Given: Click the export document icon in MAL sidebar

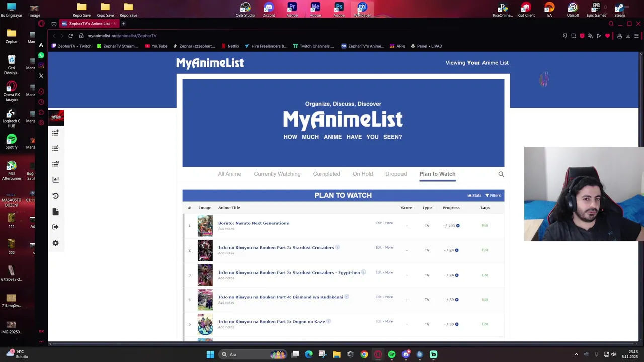Looking at the screenshot, I should coord(55,212).
